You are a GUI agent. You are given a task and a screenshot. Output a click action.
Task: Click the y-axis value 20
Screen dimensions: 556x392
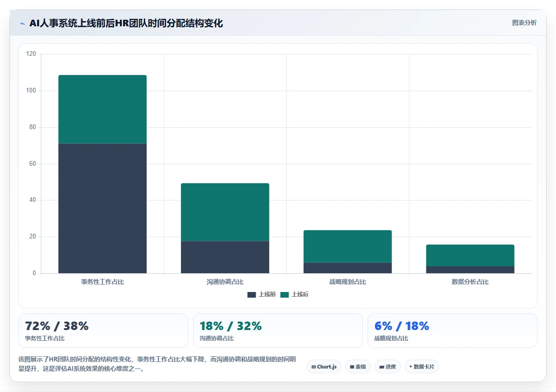(32, 237)
